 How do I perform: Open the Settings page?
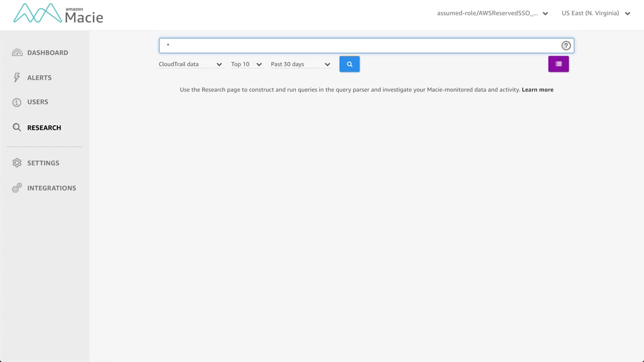click(43, 163)
